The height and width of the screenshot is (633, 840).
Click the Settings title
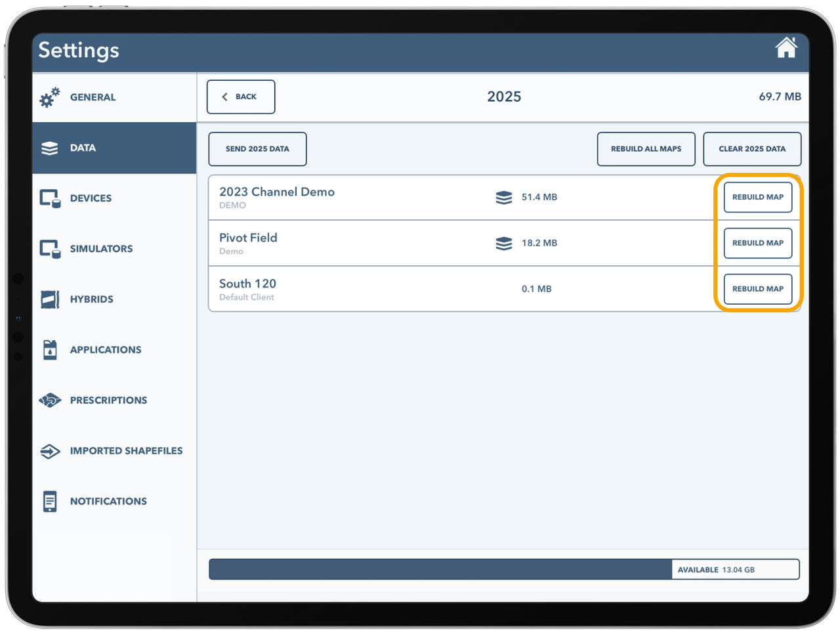pyautogui.click(x=79, y=50)
